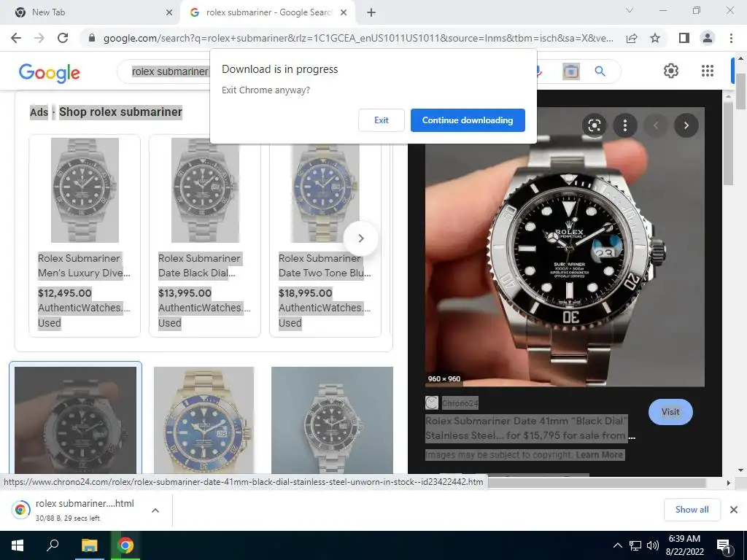Open the $18,995.00 Two Tone Blue ad
Image resolution: width=747 pixels, height=560 pixels.
(x=325, y=236)
